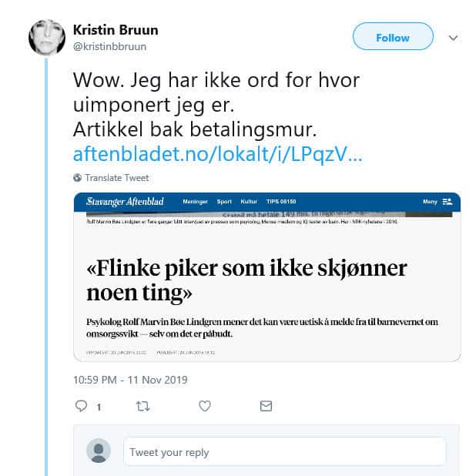Click the gray default reply avatar
Viewport: 476px width, 476px height.
click(x=99, y=451)
